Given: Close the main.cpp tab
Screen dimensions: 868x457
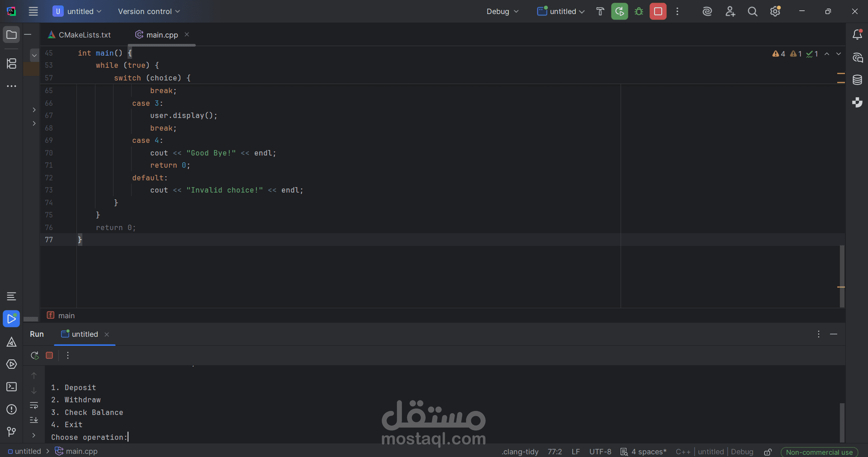Looking at the screenshot, I should pyautogui.click(x=187, y=34).
